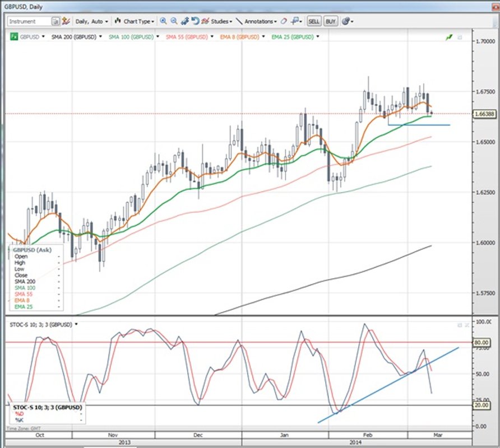Viewport: 500px width, 448px height.
Task: Click the zoom out magnifier icon
Action: (174, 21)
